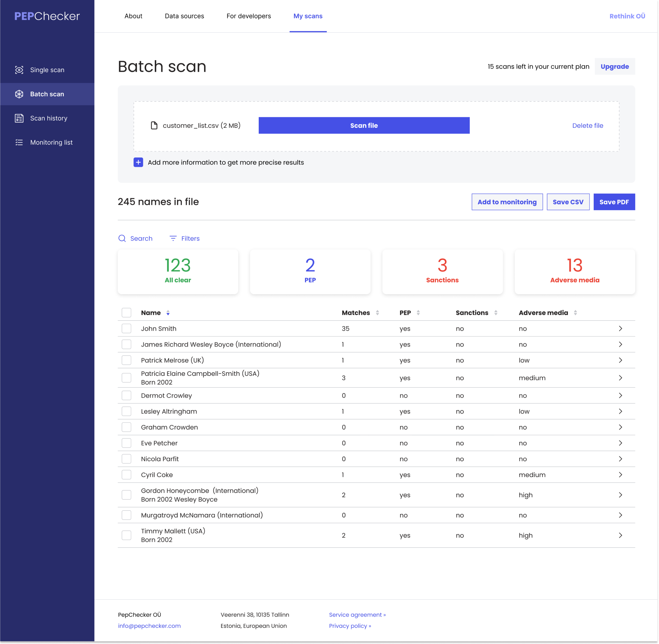The image size is (659, 644).
Task: Check the Timmy Mallett checkbox
Action: pos(126,535)
